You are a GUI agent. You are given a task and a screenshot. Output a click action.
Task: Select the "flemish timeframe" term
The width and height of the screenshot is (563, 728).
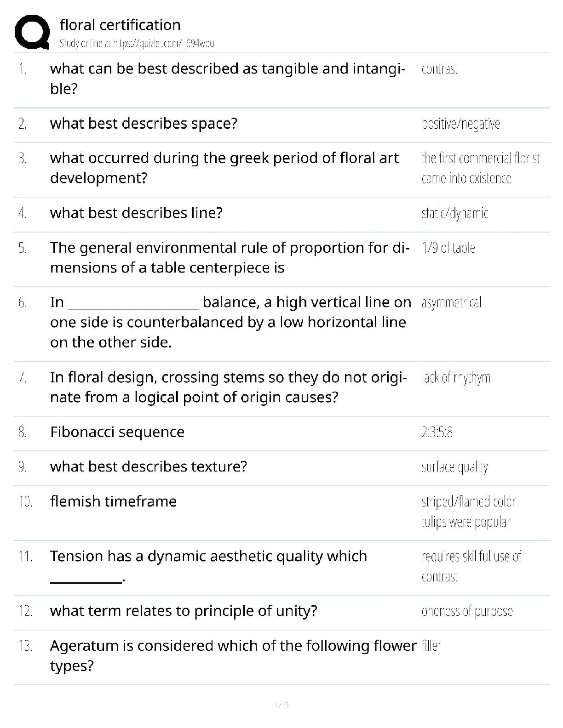113,501
